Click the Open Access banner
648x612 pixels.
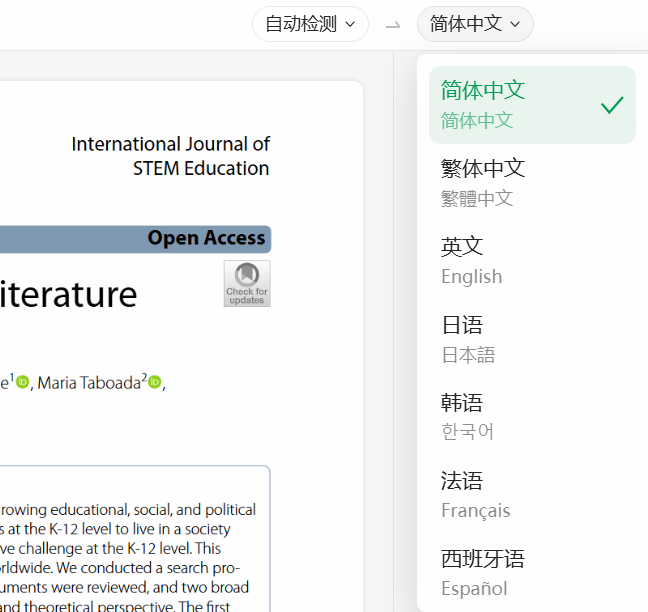135,239
